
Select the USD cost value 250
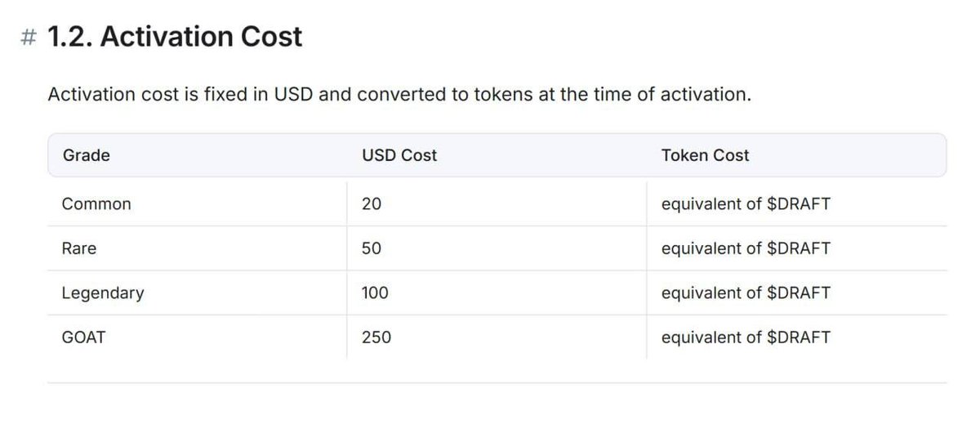coord(376,337)
